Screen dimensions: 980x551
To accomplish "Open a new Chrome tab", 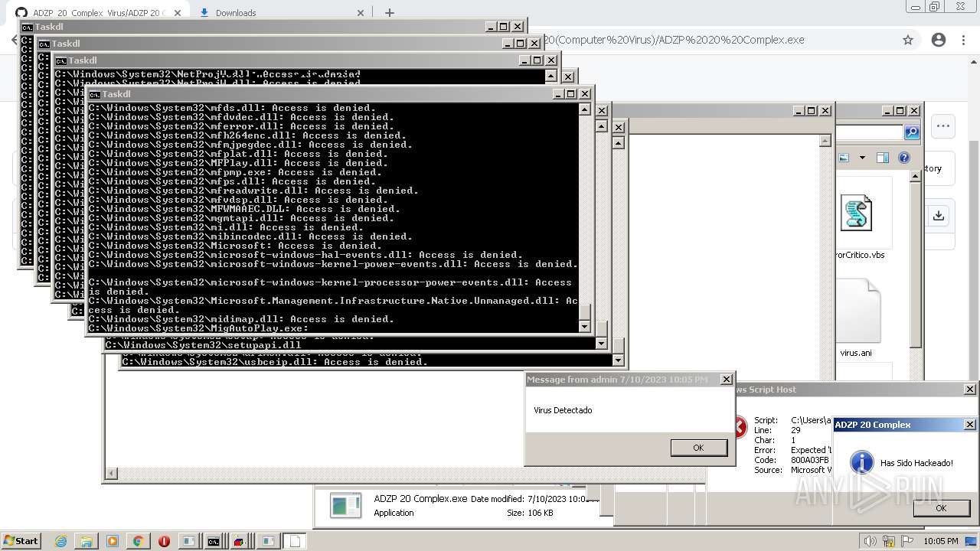I will pos(390,13).
